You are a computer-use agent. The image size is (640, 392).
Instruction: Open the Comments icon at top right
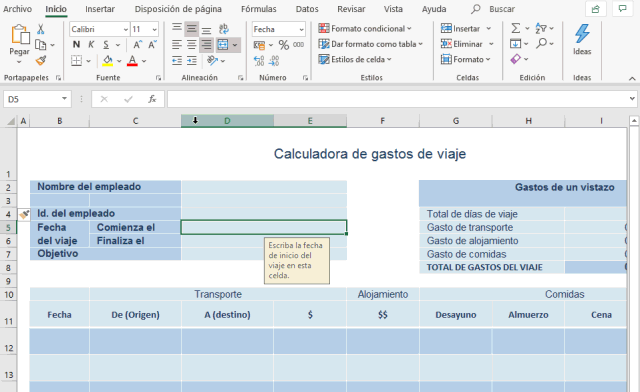(622, 9)
